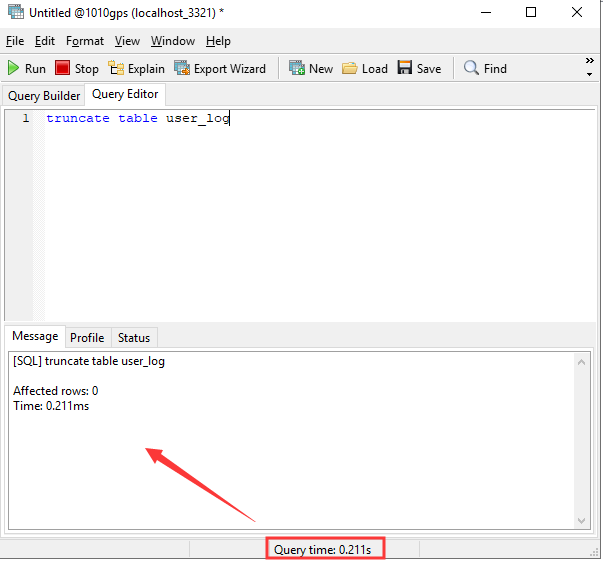Open the Export Wizard icon
The width and height of the screenshot is (603, 561).
(x=182, y=68)
